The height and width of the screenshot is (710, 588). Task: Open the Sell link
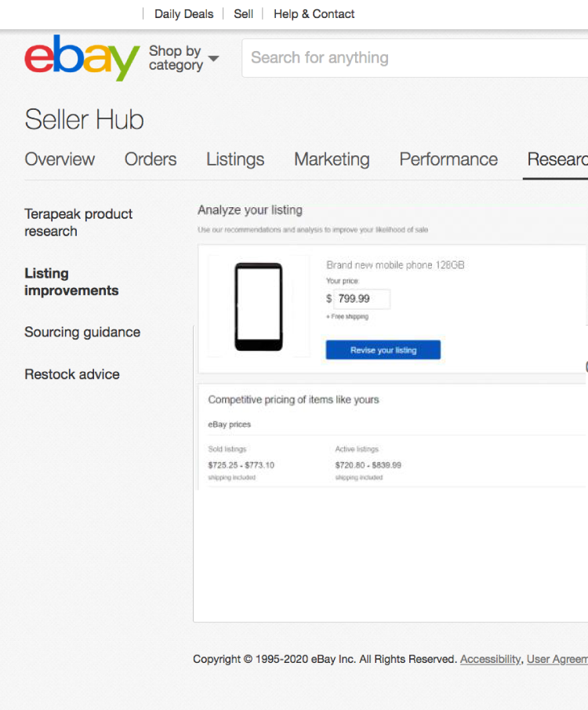(x=243, y=14)
